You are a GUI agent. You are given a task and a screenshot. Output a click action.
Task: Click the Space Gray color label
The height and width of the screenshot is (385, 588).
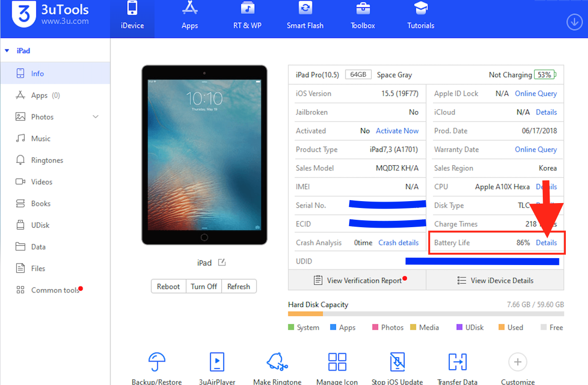click(x=394, y=75)
